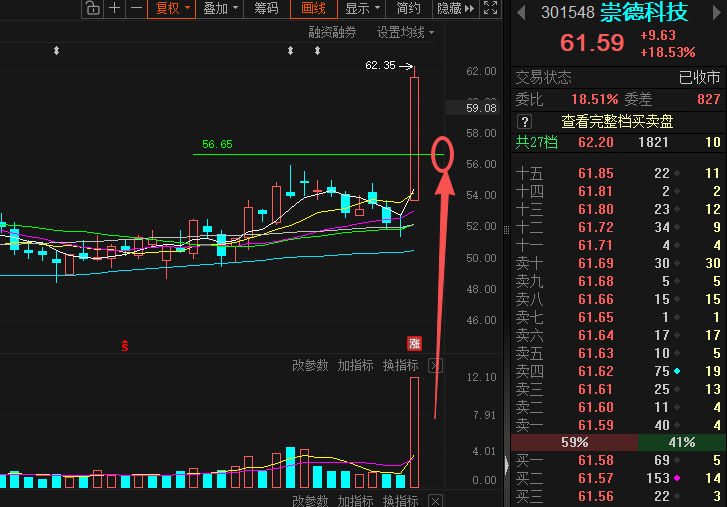Open 查看完整档买卖盘 link
Image resolution: width=727 pixels, height=507 pixels.
617,122
